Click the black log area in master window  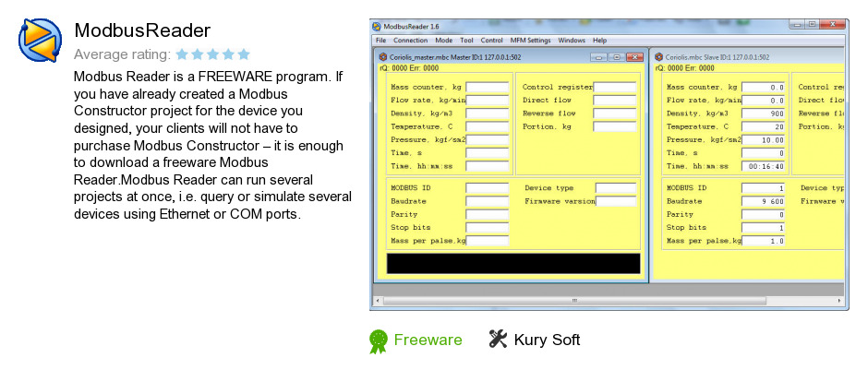click(513, 264)
